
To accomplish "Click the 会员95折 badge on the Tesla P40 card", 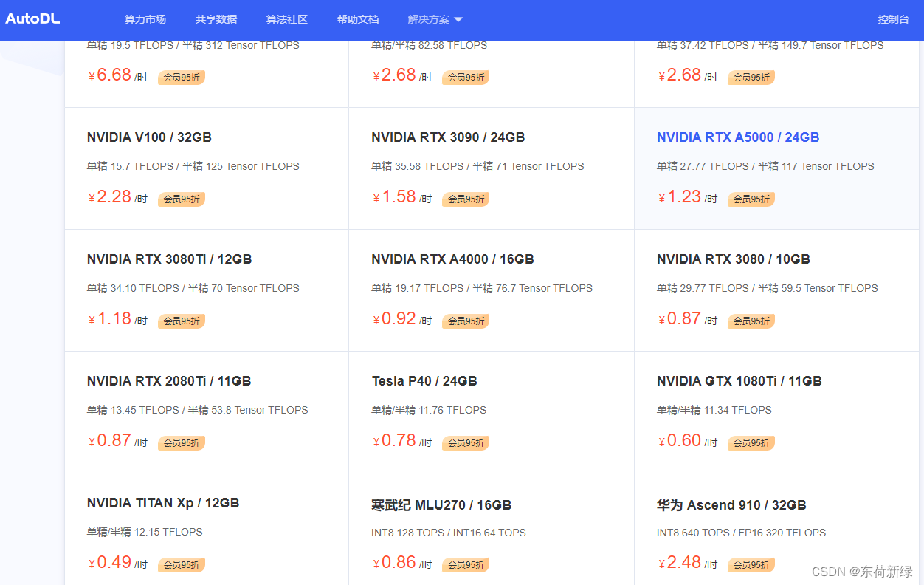I will [466, 442].
